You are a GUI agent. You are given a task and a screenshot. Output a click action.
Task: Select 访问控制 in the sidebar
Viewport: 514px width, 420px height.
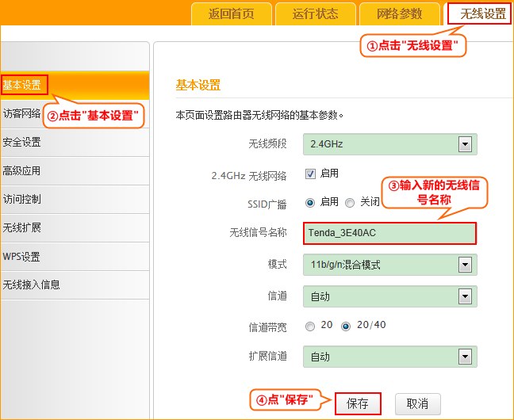point(22,200)
